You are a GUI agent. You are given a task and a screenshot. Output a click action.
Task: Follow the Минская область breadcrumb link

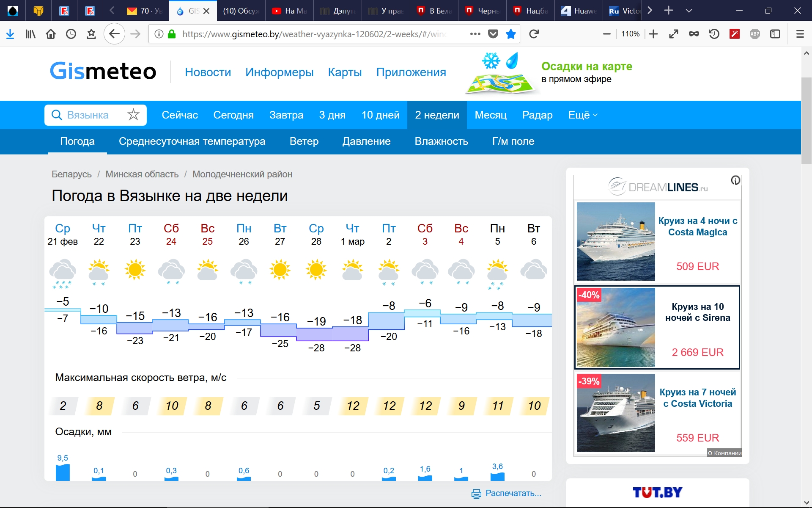tap(142, 174)
